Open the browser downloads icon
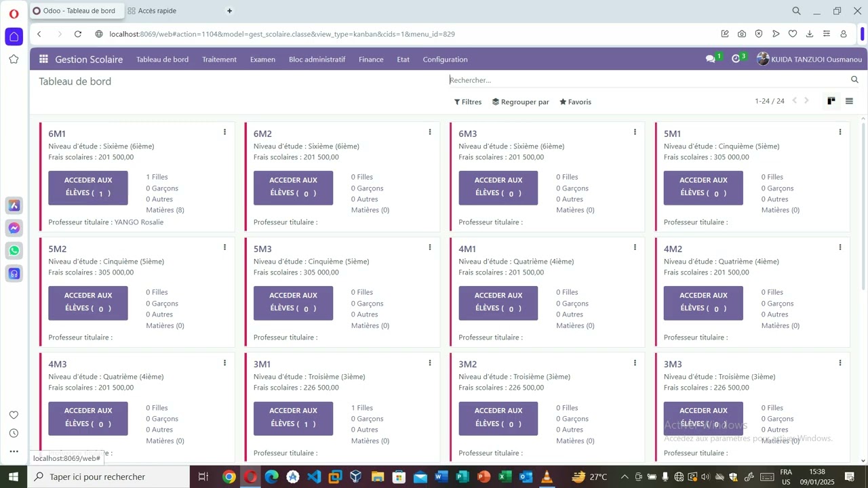This screenshot has width=868, height=488. [x=810, y=34]
